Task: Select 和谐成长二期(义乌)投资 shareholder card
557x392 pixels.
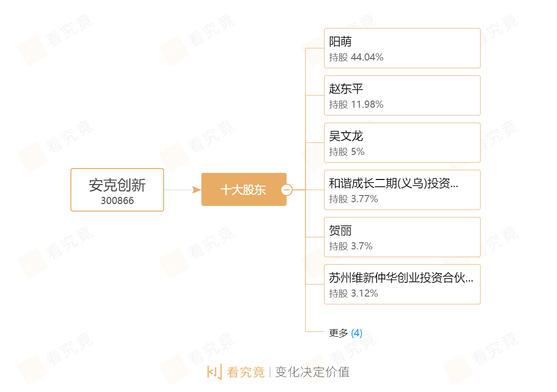Action: tap(402, 190)
